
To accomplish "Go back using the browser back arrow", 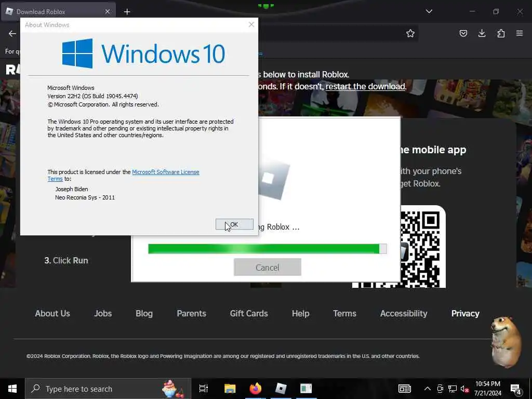I will [x=12, y=33].
